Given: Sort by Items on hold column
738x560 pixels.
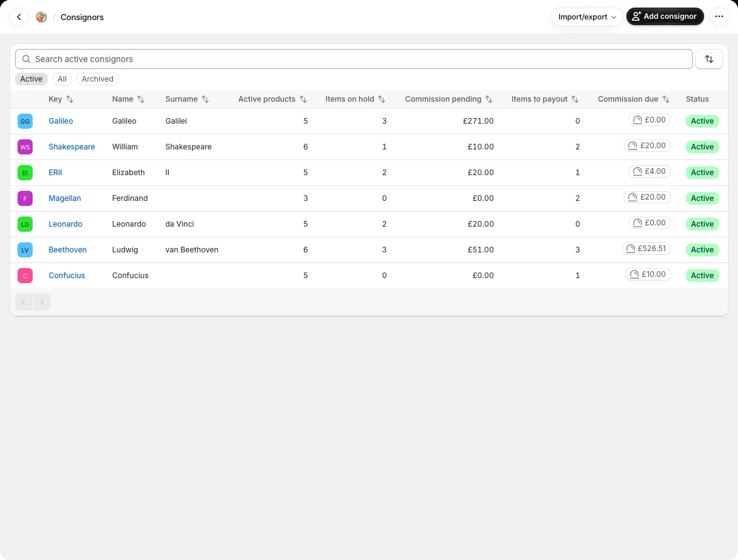Looking at the screenshot, I should tap(355, 99).
